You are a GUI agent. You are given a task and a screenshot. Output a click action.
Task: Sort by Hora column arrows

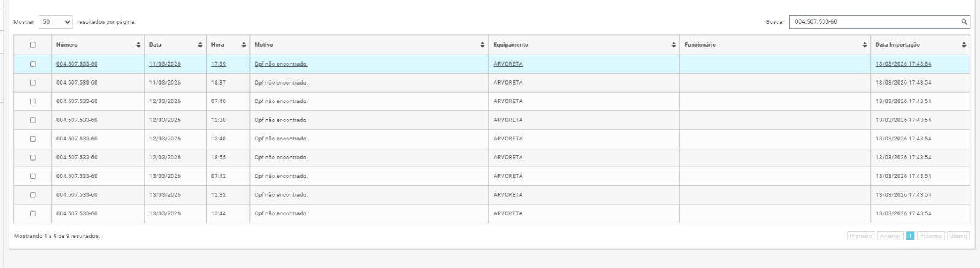[244, 45]
